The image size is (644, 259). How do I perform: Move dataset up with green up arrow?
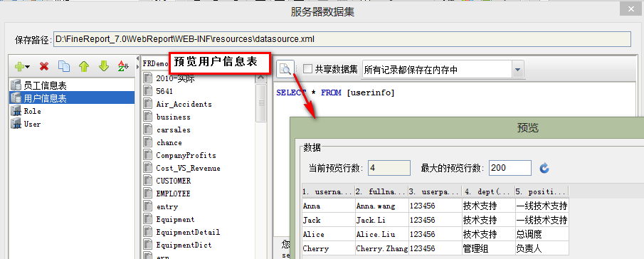[x=84, y=66]
